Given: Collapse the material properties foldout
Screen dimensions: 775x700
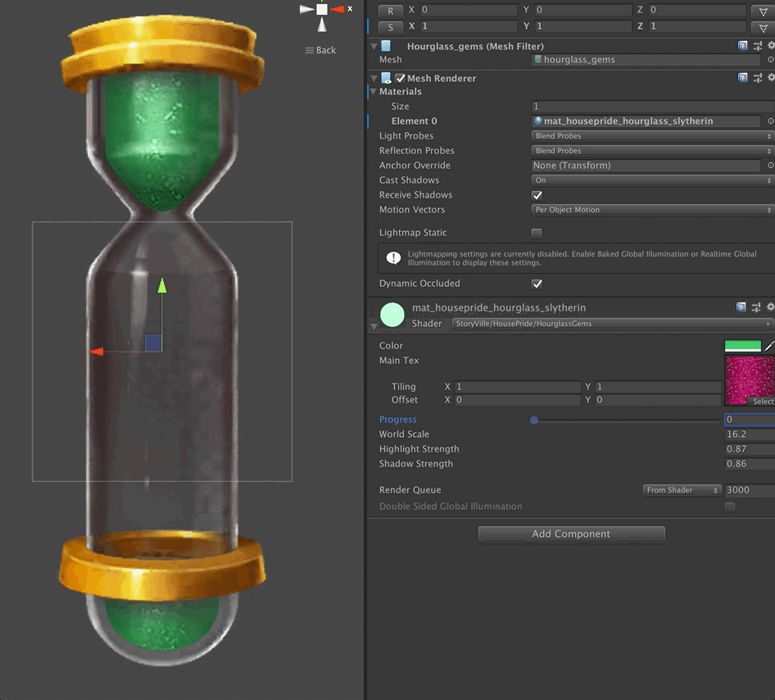Looking at the screenshot, I should pyautogui.click(x=374, y=326).
